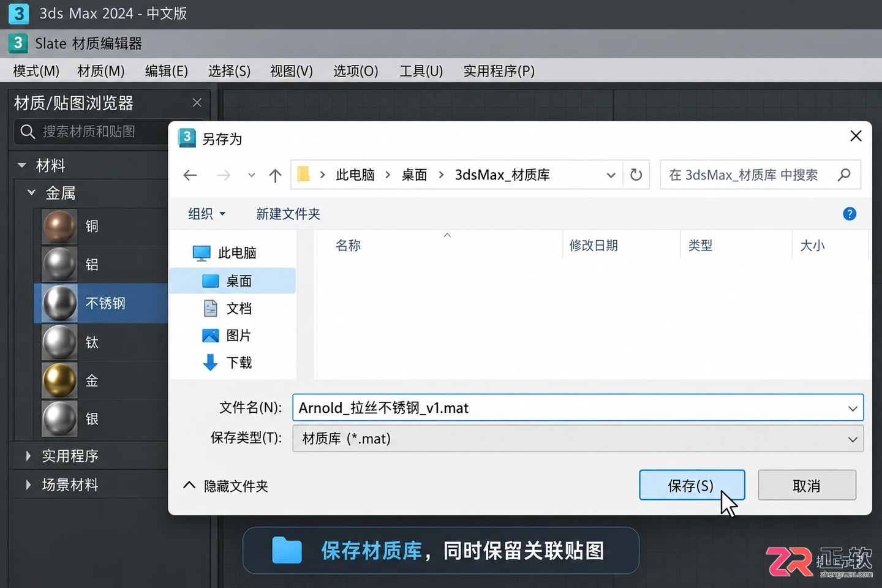
Task: Open the 组织 dropdown menu
Action: [x=207, y=214]
